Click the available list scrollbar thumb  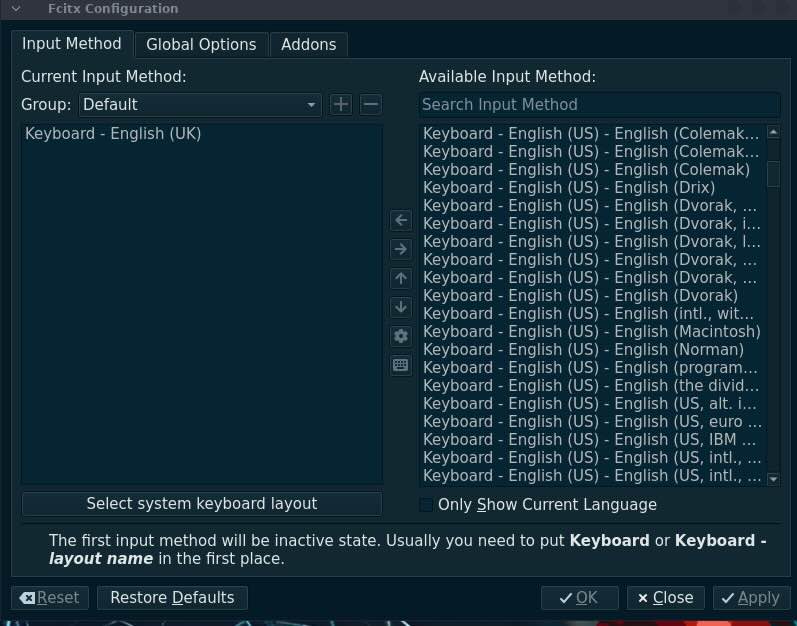[x=773, y=174]
